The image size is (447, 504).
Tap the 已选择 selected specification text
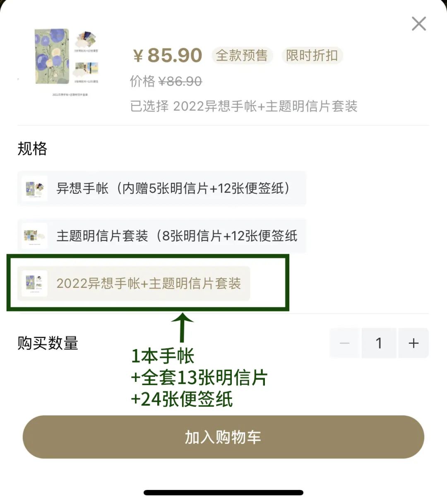point(243,106)
